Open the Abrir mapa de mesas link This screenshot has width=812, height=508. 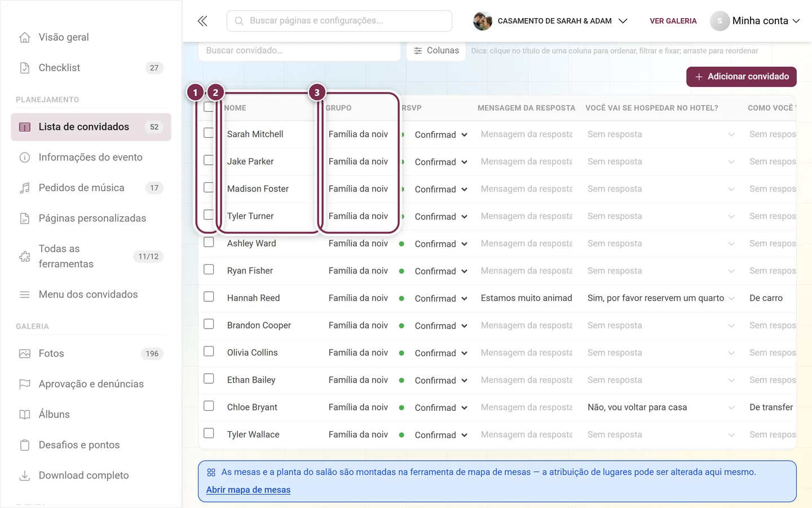pos(248,490)
